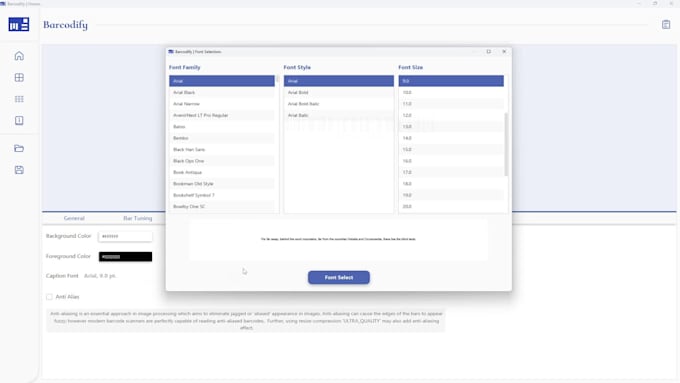Screen dimensions: 680x383
Task: Open the Home page from sidebar
Action: coord(19,56)
